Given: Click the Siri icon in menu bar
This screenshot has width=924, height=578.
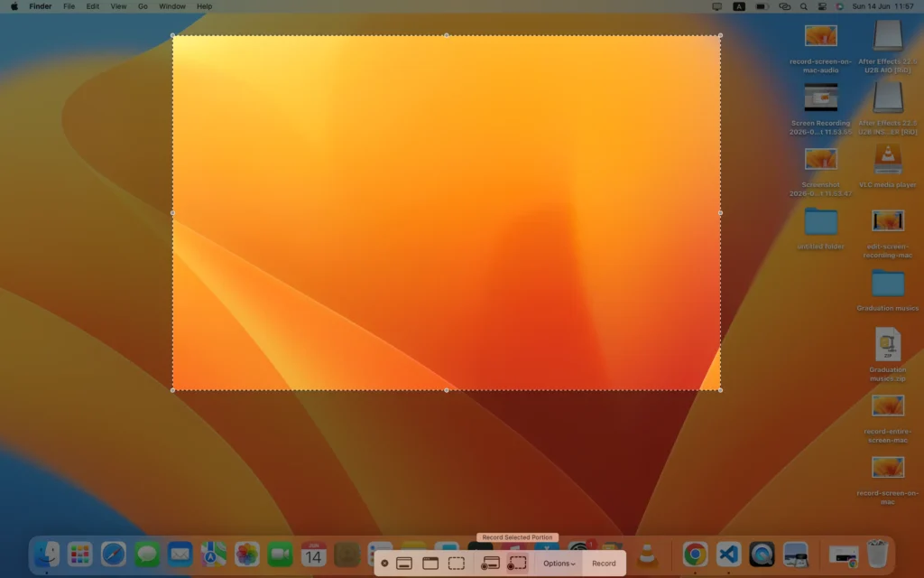Looking at the screenshot, I should coord(840,6).
